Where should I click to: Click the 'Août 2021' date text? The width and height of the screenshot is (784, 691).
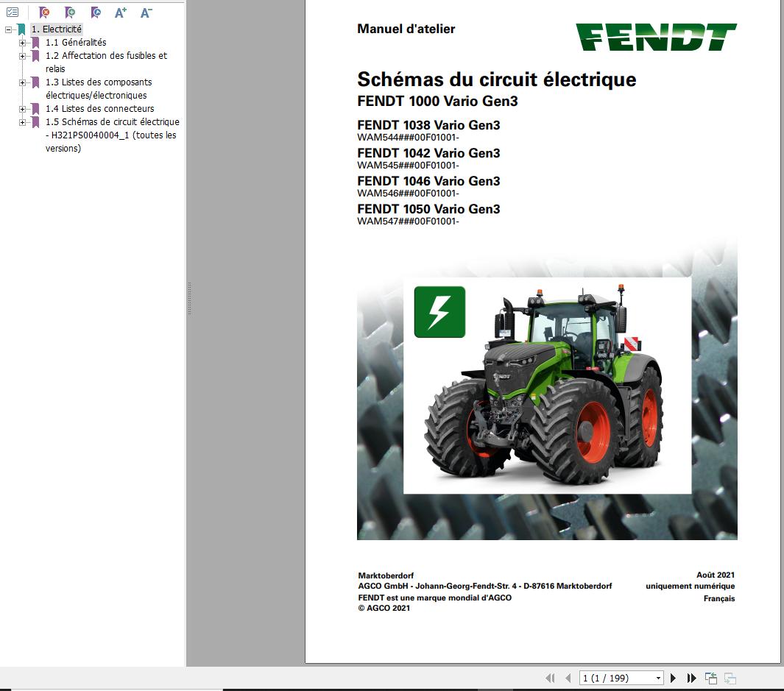tap(716, 575)
